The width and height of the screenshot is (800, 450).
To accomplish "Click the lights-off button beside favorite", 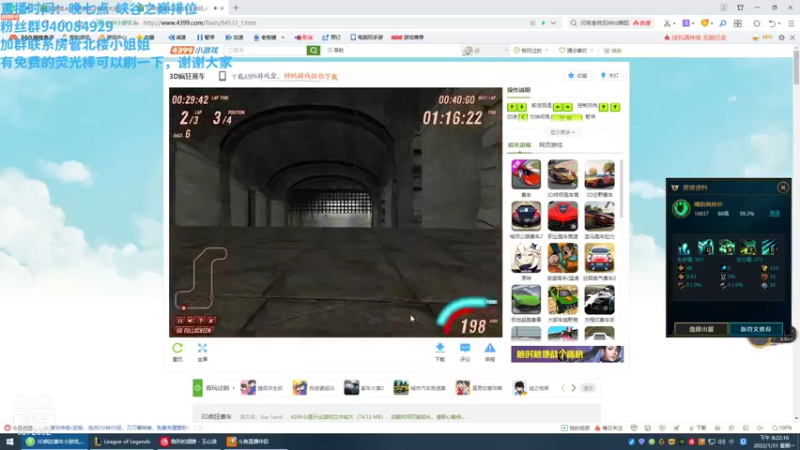I will point(610,76).
